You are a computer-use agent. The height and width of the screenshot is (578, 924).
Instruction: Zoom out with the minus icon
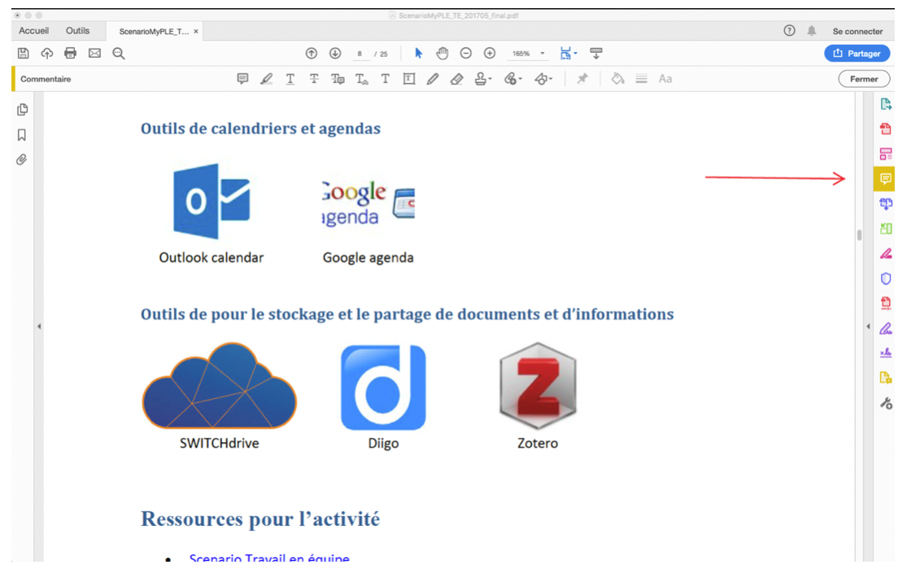tap(465, 53)
